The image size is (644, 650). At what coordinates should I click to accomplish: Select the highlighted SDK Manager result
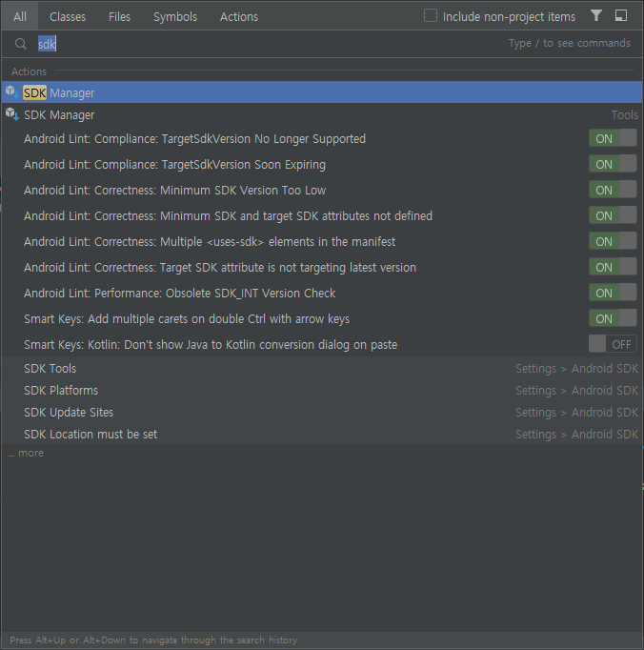pyautogui.click(x=322, y=92)
